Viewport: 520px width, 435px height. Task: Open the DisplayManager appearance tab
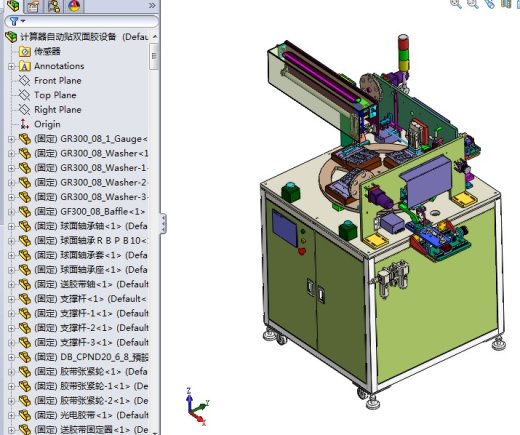pyautogui.click(x=74, y=6)
